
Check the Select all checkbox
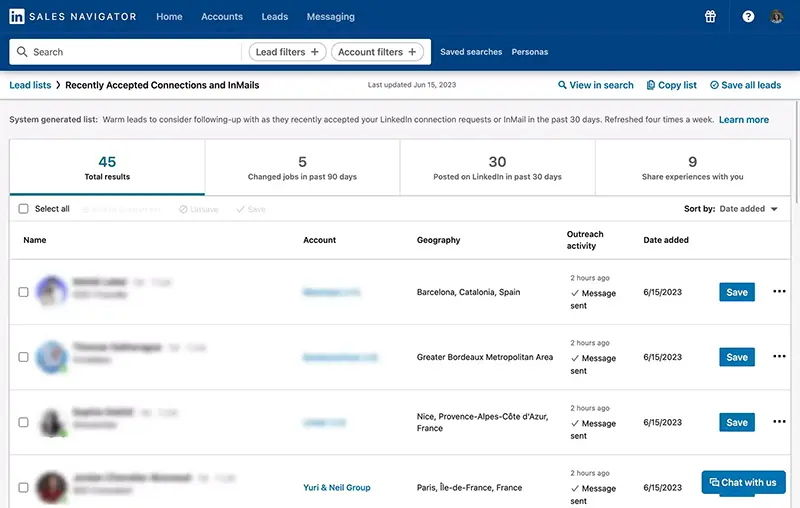pyautogui.click(x=23, y=209)
